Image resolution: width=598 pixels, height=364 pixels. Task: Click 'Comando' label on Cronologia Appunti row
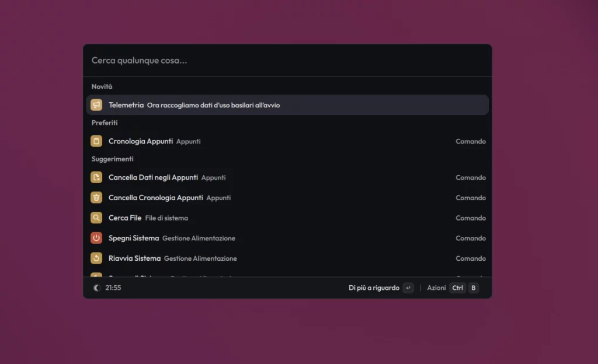click(471, 141)
